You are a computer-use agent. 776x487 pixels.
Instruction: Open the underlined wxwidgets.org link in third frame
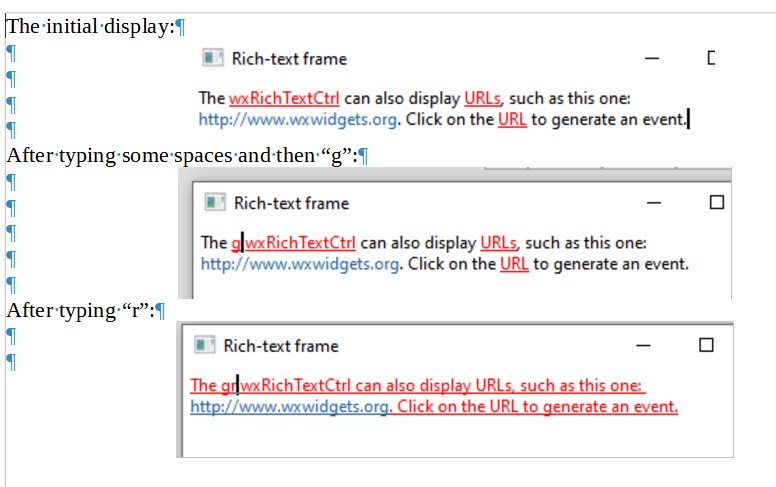pos(289,407)
